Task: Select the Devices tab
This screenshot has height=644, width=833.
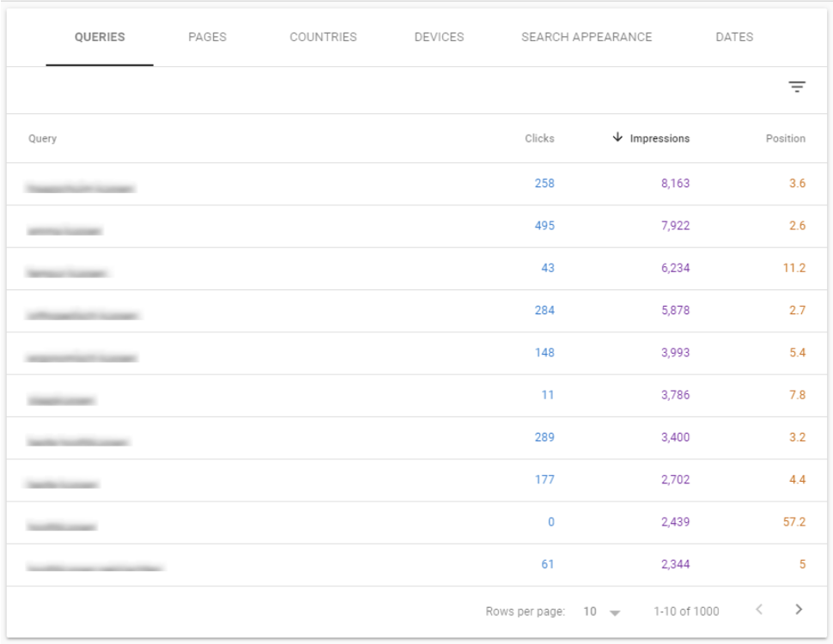Action: coord(439,38)
